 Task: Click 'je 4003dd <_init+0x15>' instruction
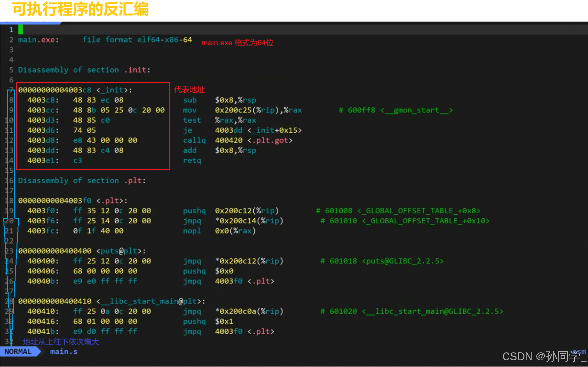coord(243,130)
